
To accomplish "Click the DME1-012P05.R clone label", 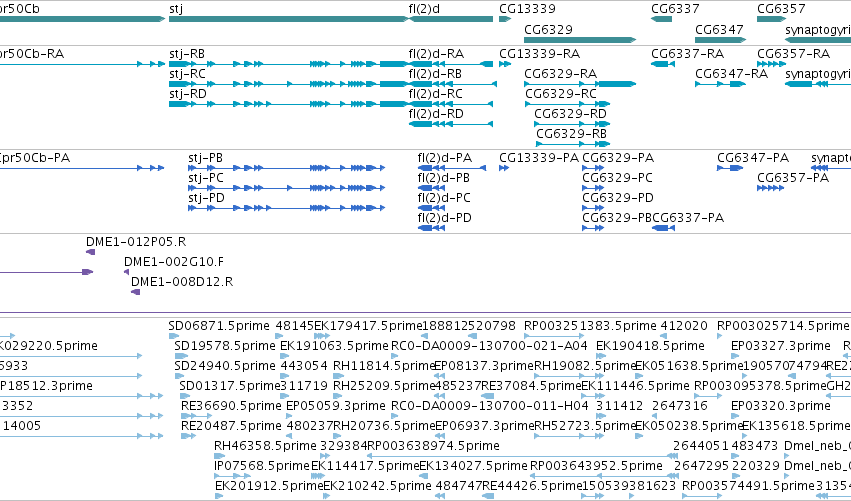I will click(x=136, y=242).
